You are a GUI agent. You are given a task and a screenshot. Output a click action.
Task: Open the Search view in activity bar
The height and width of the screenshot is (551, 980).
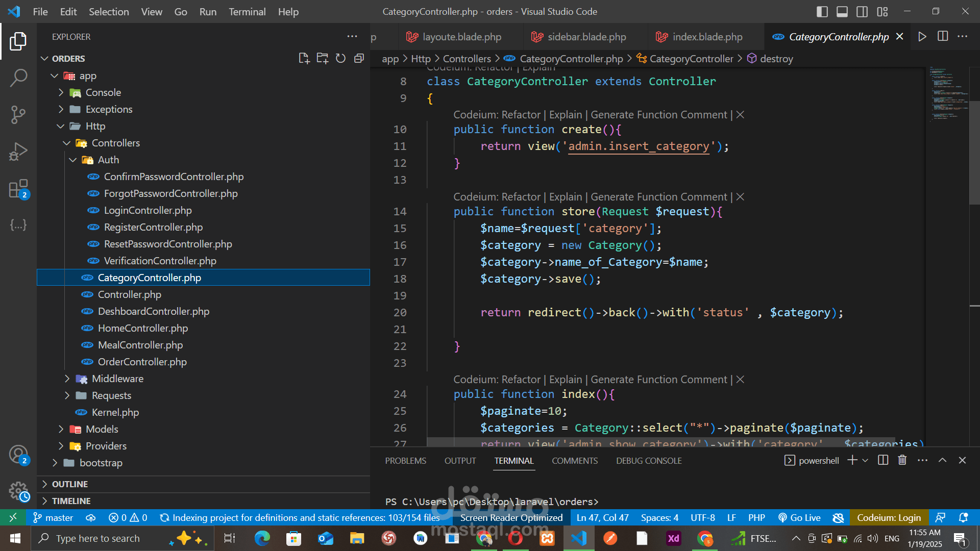pyautogui.click(x=18, y=78)
